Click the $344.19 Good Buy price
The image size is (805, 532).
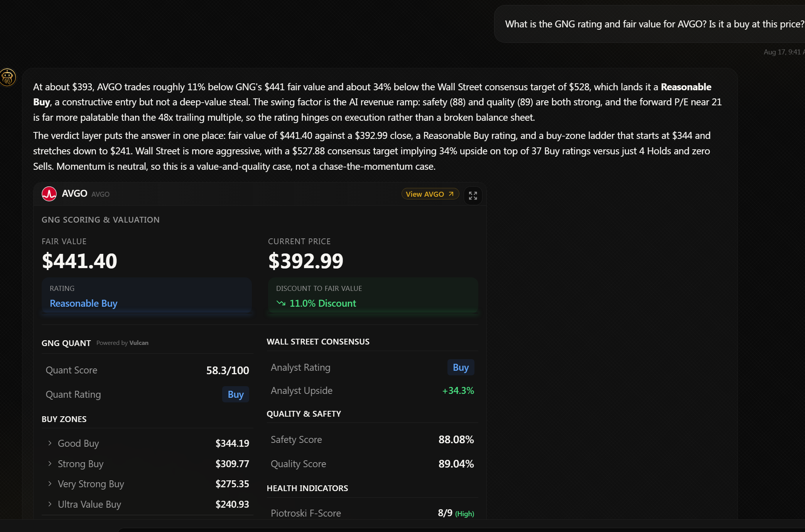click(232, 443)
